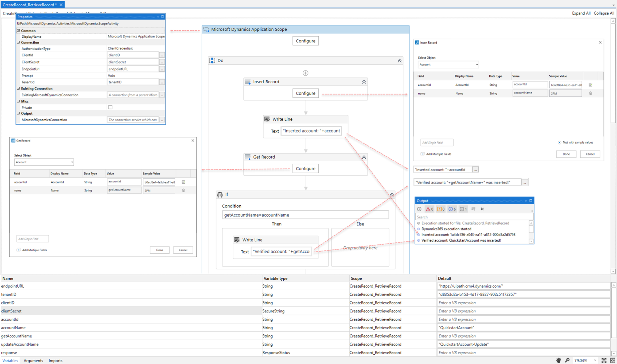Check the Private checkbox under Misc
The width and height of the screenshot is (617, 364).
pos(110,107)
